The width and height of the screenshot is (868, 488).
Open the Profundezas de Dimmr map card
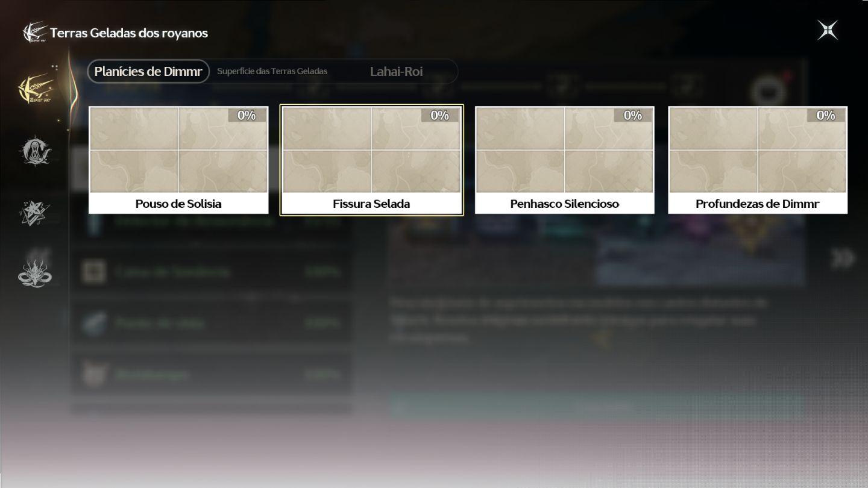point(758,160)
